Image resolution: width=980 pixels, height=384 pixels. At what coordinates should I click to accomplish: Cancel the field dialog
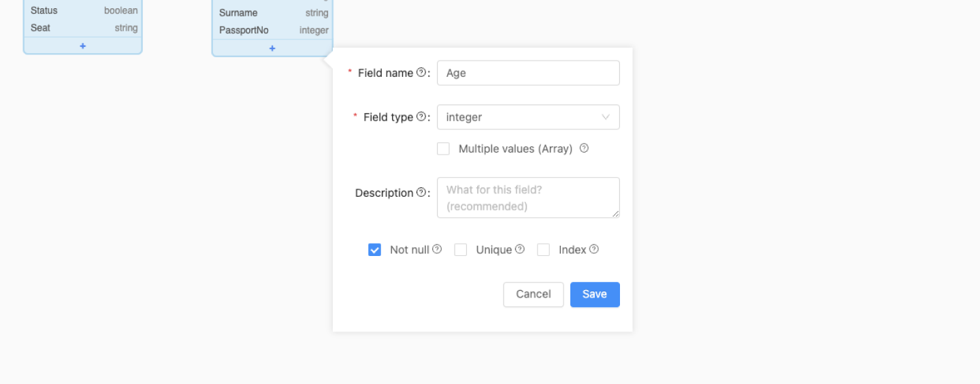(533, 294)
